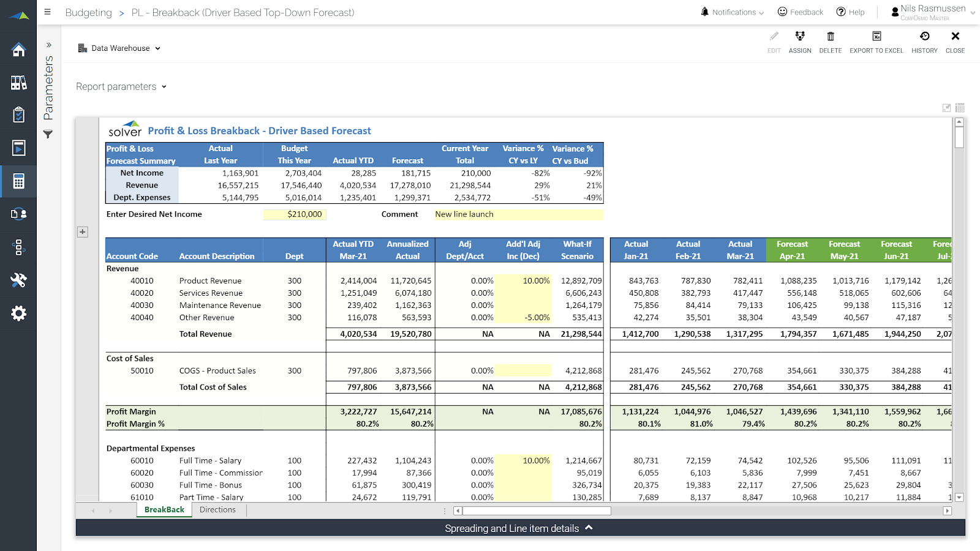Click the Assign toolbar icon

tap(799, 42)
